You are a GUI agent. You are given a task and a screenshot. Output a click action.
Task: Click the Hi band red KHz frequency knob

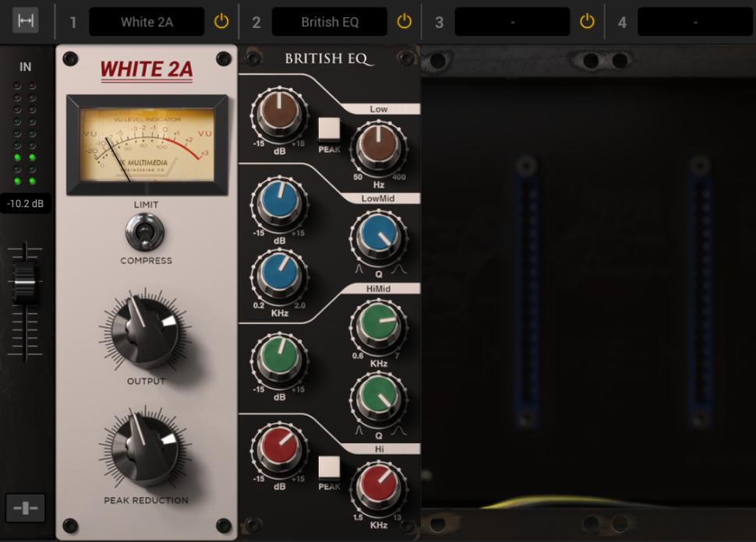point(379,487)
